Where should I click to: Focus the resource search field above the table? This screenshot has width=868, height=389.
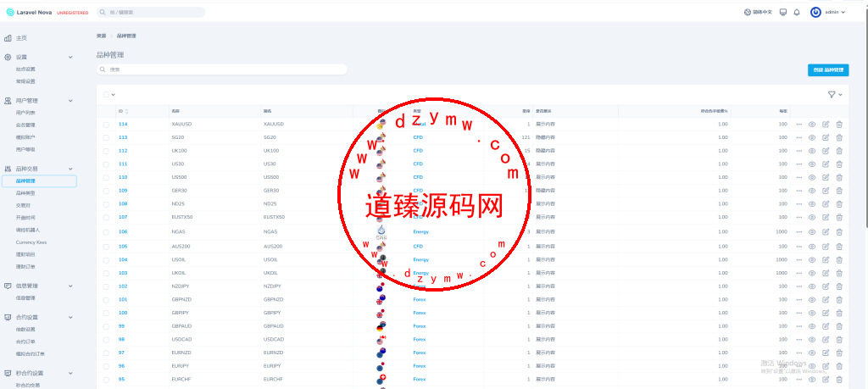[x=221, y=69]
